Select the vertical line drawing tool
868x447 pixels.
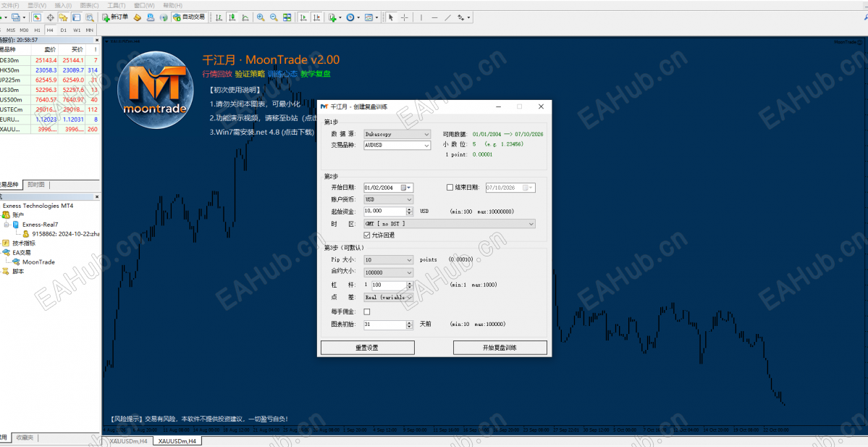(421, 17)
